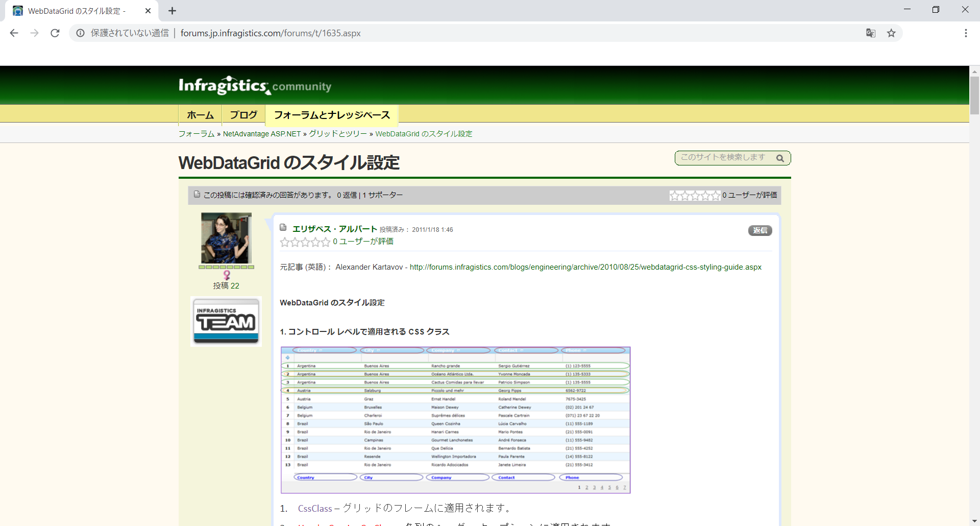This screenshot has height=526, width=980.
Task: Reload the current forum page
Action: pos(55,33)
